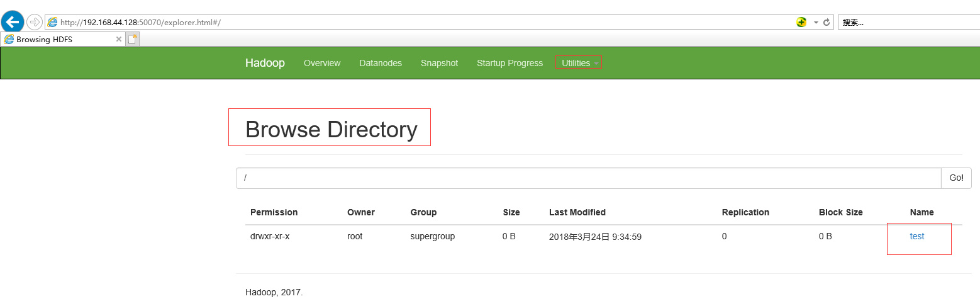
Task: Select the Browsing HDFS tab
Action: (x=63, y=39)
